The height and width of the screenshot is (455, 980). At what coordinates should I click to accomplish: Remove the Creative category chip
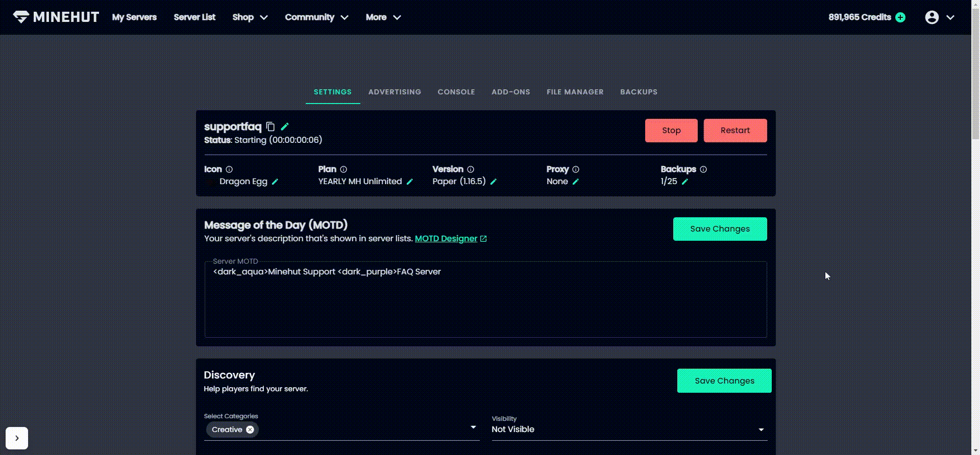250,429
